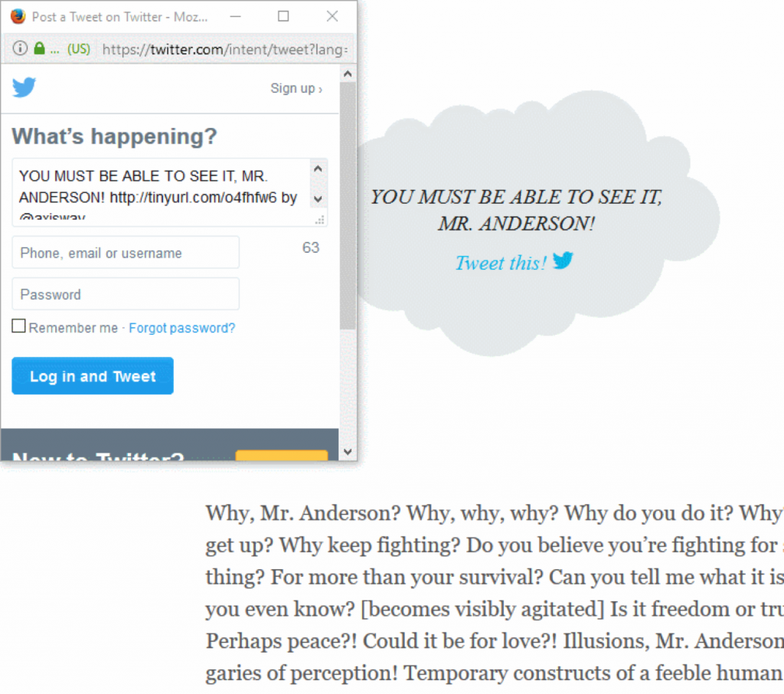Focus the Password field
Image resolution: width=784 pixels, height=694 pixels.
click(126, 294)
